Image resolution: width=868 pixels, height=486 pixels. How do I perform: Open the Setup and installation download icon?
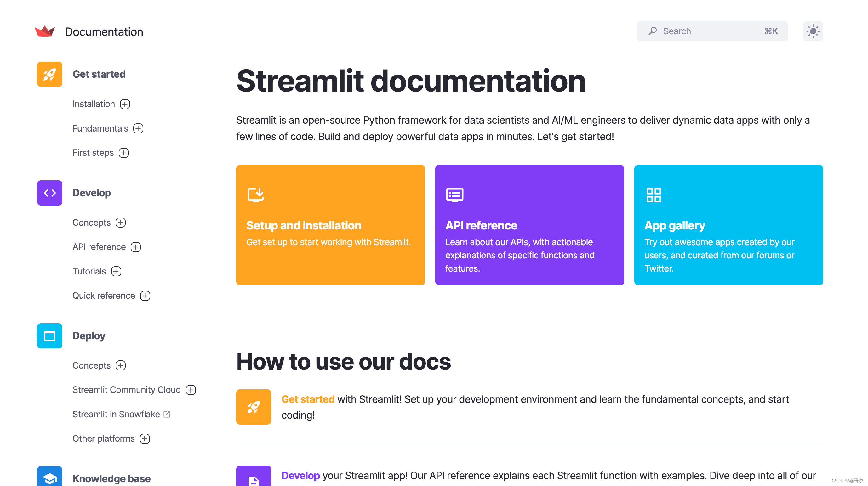tap(255, 194)
